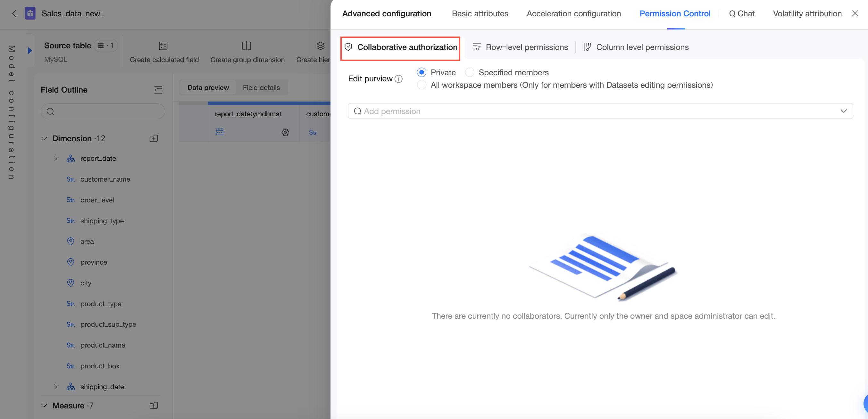Select the product_type field
Screen dimensions: 868x419
coord(101,304)
